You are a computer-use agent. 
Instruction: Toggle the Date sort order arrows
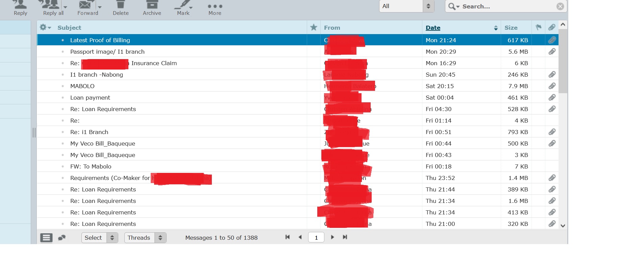pos(496,28)
